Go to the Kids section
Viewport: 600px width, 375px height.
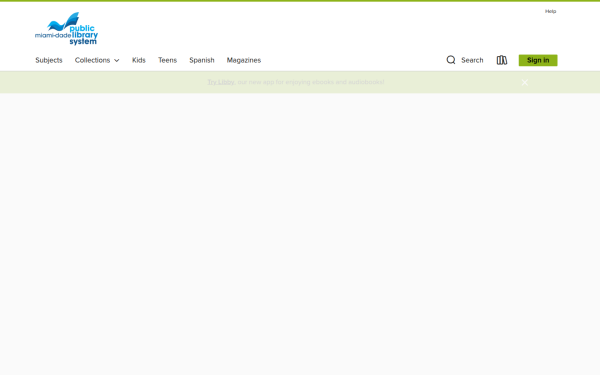click(x=139, y=60)
